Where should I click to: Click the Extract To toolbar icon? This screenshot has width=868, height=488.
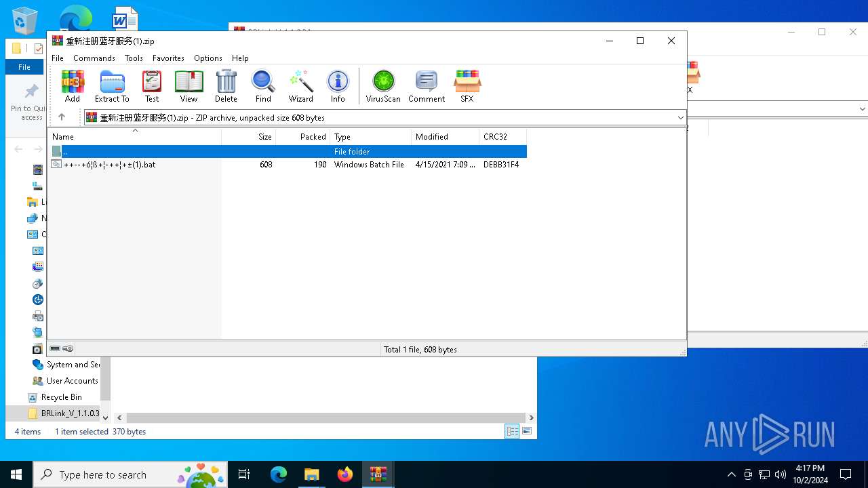click(x=112, y=86)
